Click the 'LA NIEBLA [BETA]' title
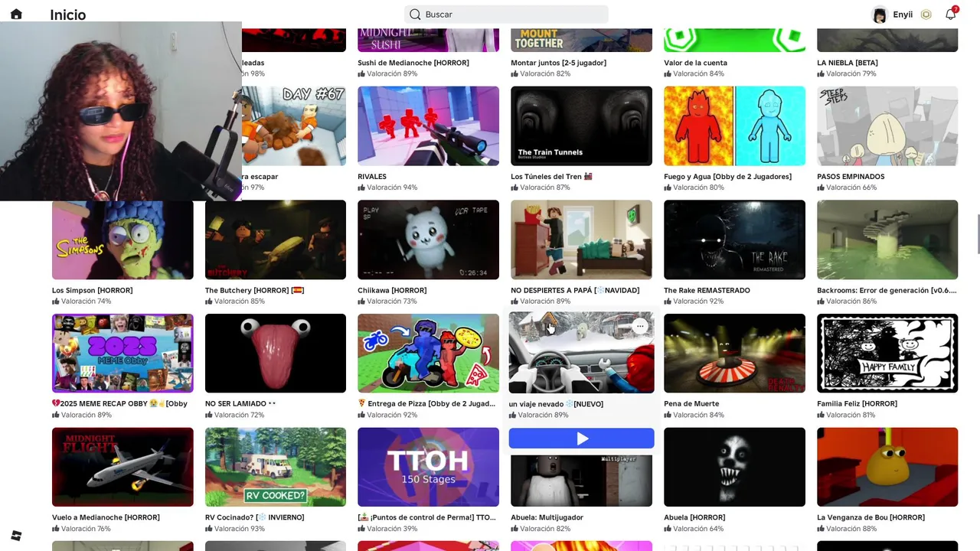The width and height of the screenshot is (980, 551). (x=848, y=63)
